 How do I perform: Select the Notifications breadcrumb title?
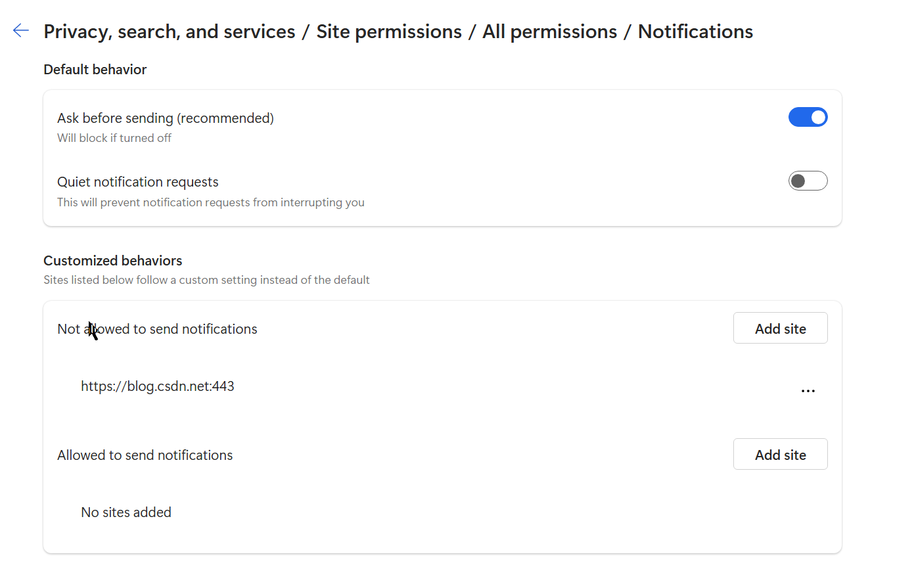pos(695,32)
